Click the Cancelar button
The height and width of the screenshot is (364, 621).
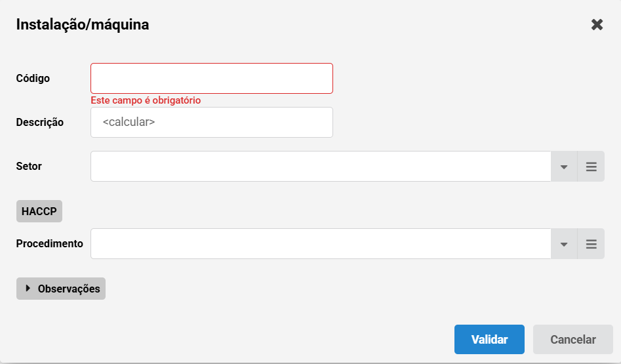(x=572, y=340)
